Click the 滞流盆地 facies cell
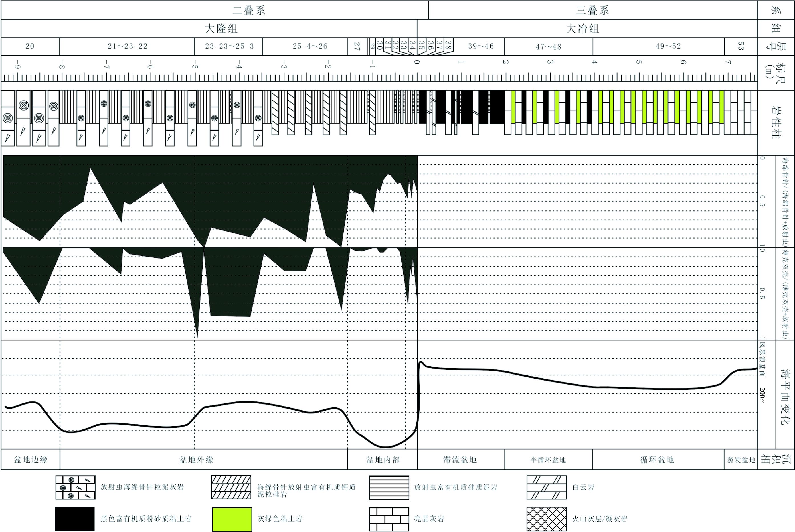Image resolution: width=795 pixels, height=532 pixels. 460,460
